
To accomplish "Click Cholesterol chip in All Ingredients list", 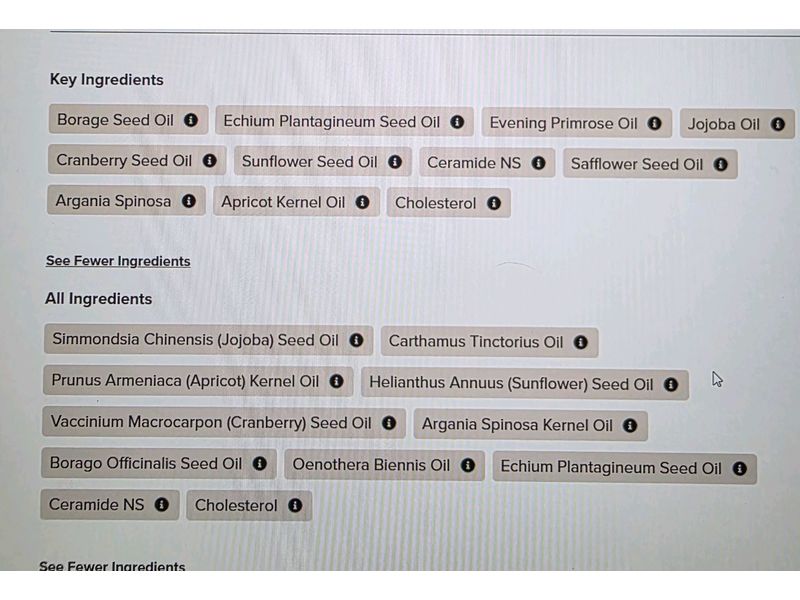I will coord(236,505).
